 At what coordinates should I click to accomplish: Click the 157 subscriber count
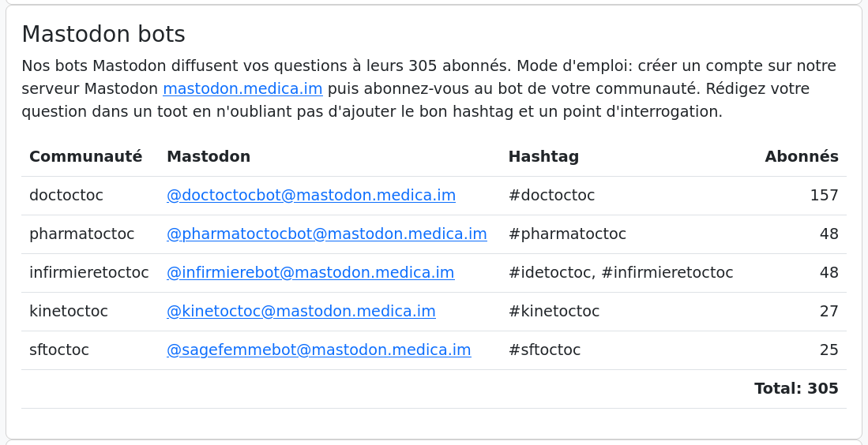click(x=824, y=195)
